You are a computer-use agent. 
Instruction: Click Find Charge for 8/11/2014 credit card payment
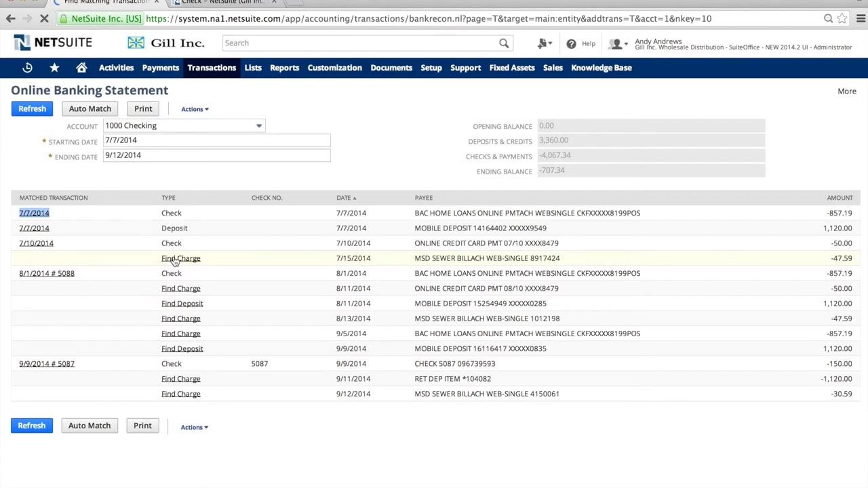[x=181, y=289]
